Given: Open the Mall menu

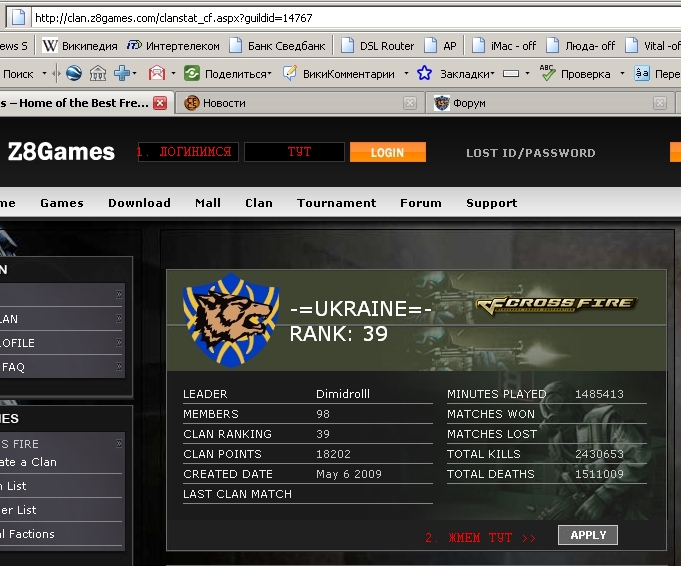Looking at the screenshot, I should [x=208, y=203].
